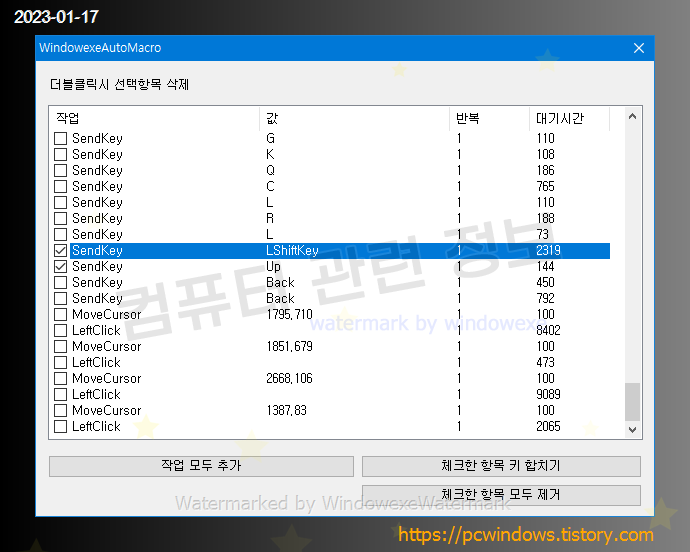Click the value cell "Q"
This screenshot has width=690, height=552.
tap(270, 170)
